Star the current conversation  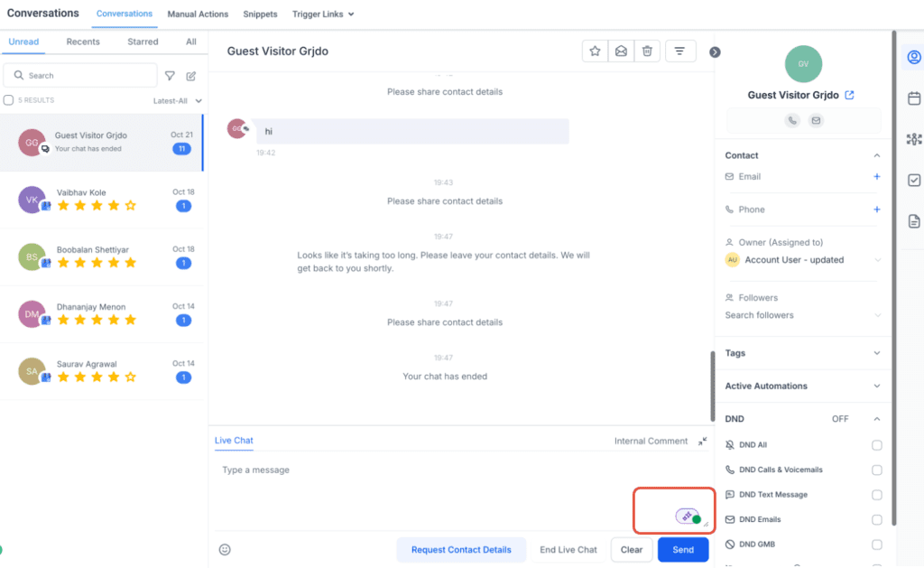click(x=595, y=51)
